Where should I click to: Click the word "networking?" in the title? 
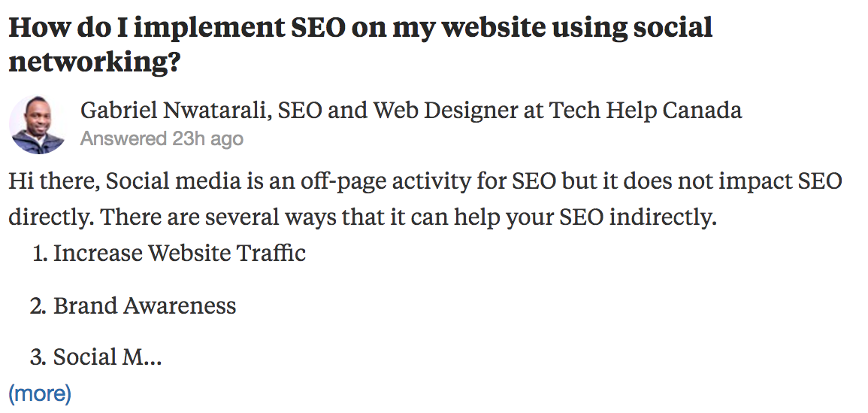point(95,62)
